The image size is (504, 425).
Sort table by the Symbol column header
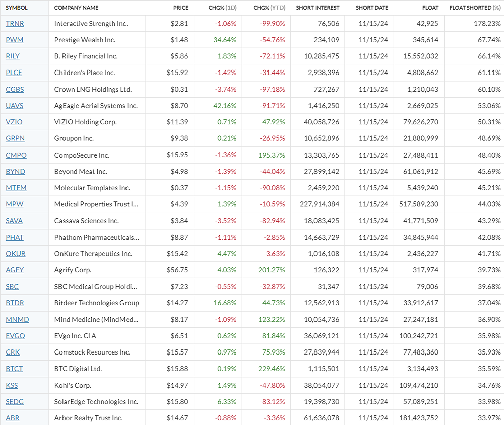[x=16, y=8]
